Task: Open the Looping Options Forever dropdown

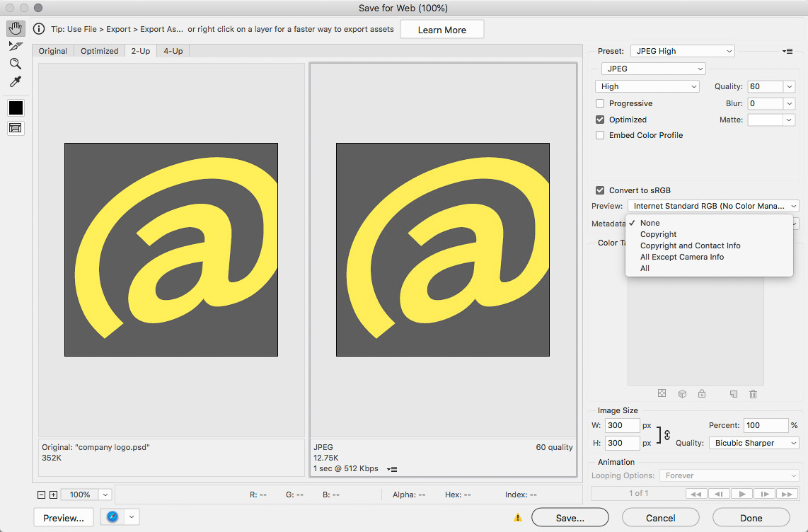Action: coord(729,475)
